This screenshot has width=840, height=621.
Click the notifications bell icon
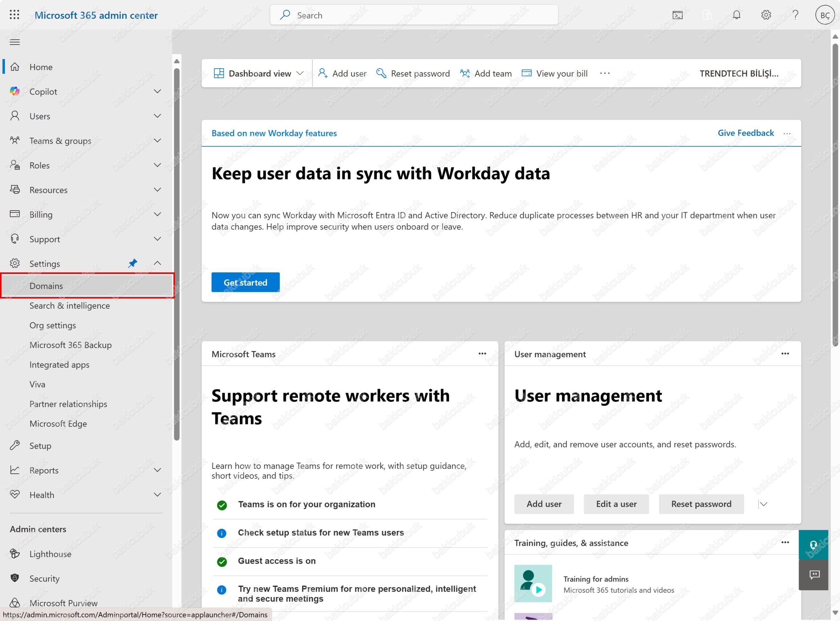pyautogui.click(x=736, y=15)
